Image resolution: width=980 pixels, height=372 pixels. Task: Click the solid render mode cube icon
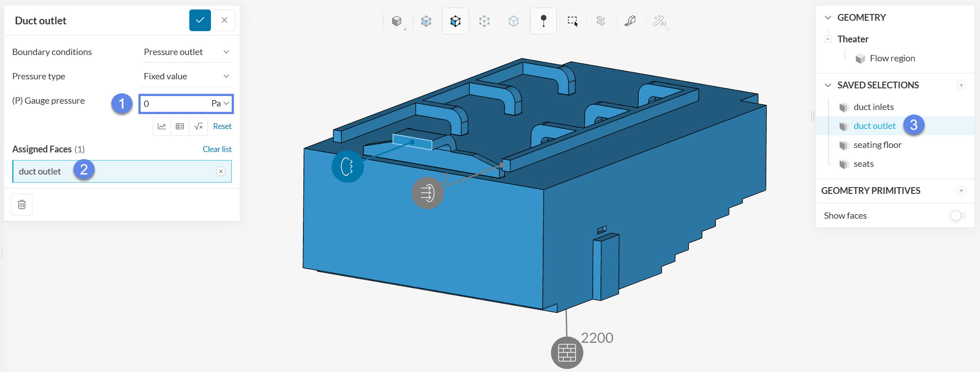[397, 21]
